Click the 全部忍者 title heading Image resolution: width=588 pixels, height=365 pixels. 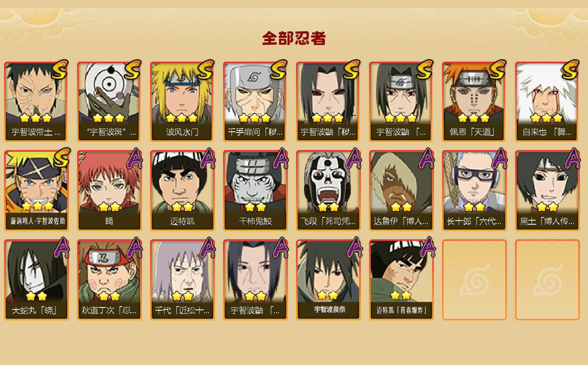point(294,39)
